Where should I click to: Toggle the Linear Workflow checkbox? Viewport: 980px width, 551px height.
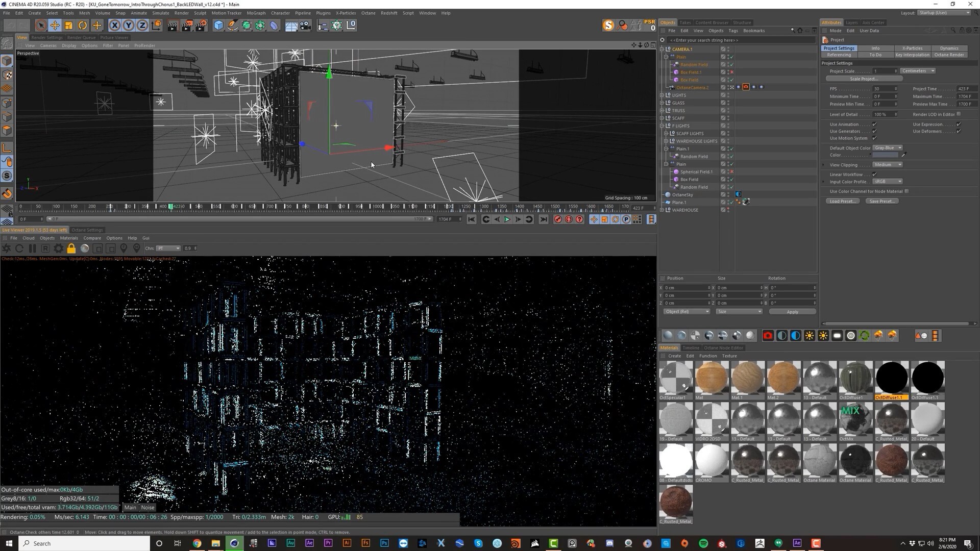tap(874, 174)
